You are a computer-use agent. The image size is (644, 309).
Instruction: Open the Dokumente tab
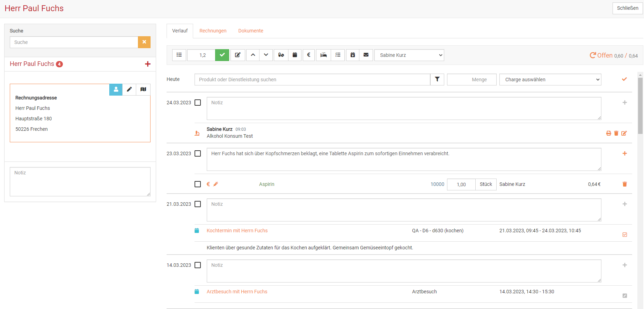[x=250, y=31]
